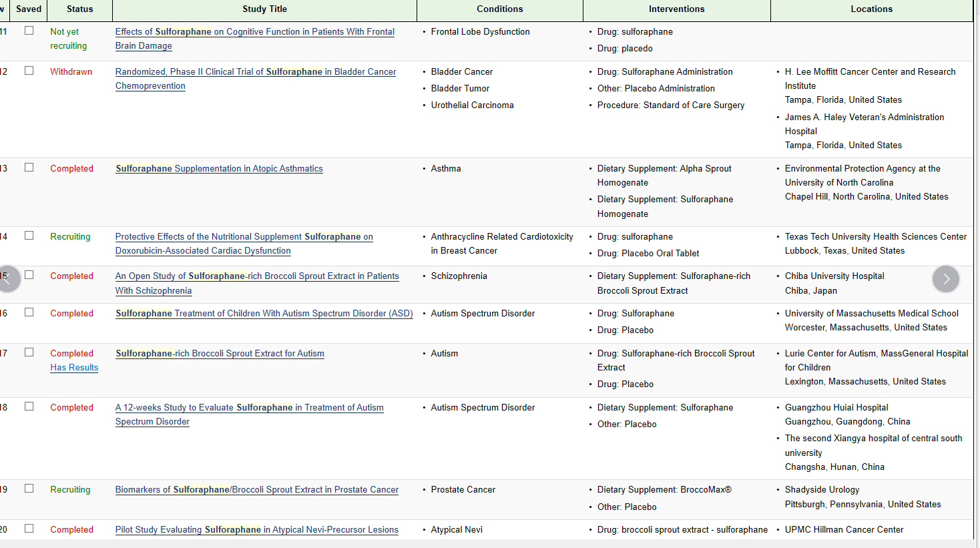This screenshot has width=980, height=548.
Task: Click the Interventions column header
Action: (676, 9)
